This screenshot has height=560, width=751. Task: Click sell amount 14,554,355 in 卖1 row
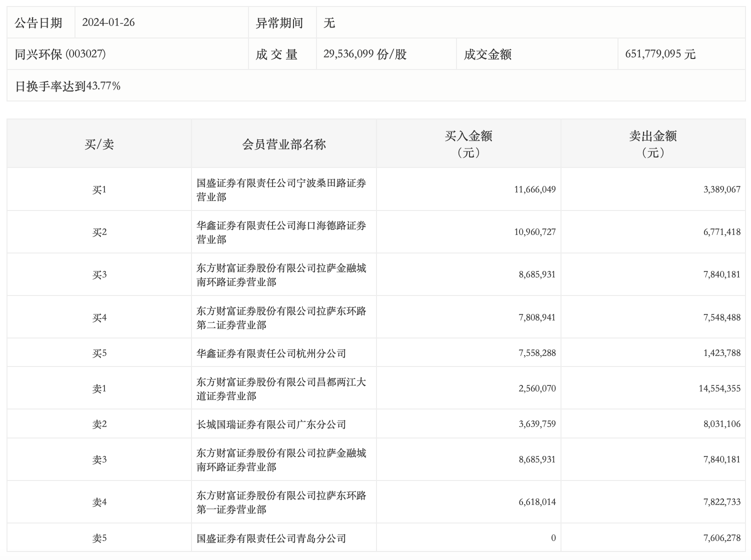(719, 388)
